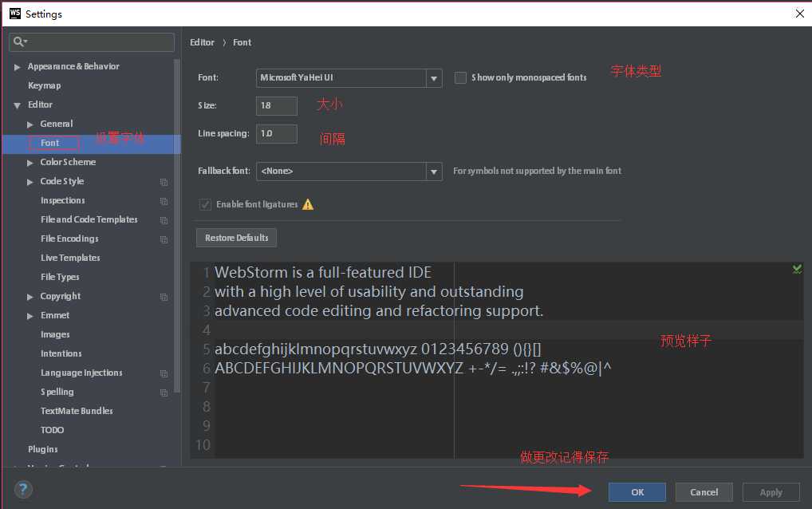
Task: Click the WebStorm logo in title bar
Action: pos(15,14)
